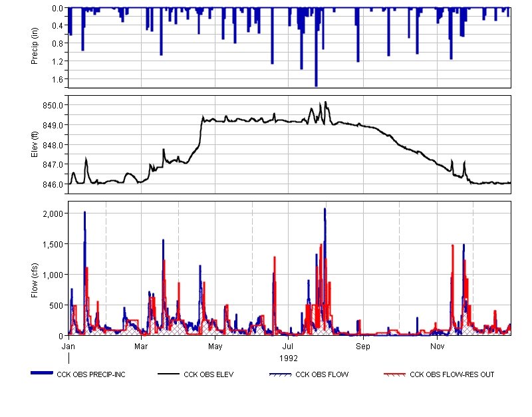The height and width of the screenshot is (417, 532).
Task: Click the Elev (ft) axis title
Action: (35, 144)
